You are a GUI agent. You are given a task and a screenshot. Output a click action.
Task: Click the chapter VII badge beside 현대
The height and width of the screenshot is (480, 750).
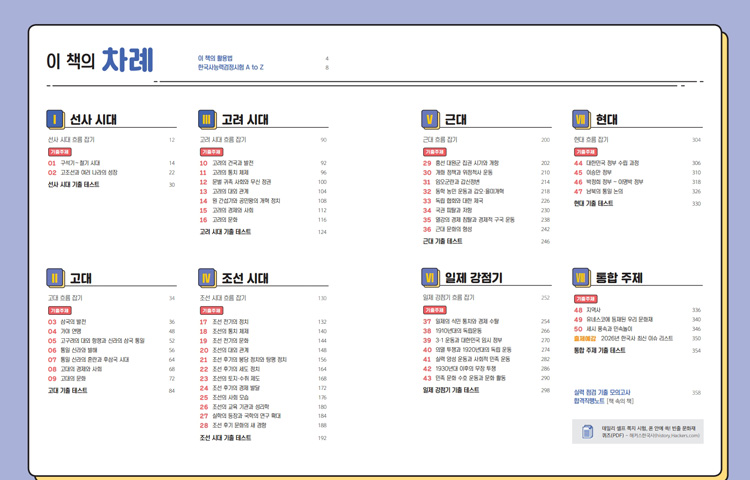click(581, 120)
